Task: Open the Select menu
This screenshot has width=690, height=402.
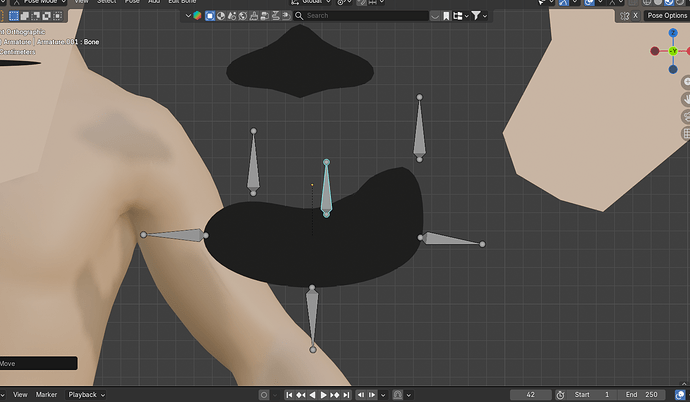Action: click(x=106, y=2)
